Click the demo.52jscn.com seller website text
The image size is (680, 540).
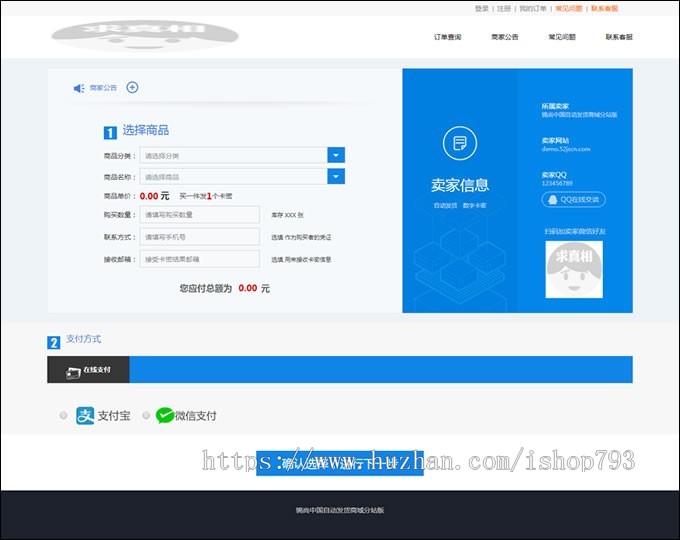click(566, 149)
